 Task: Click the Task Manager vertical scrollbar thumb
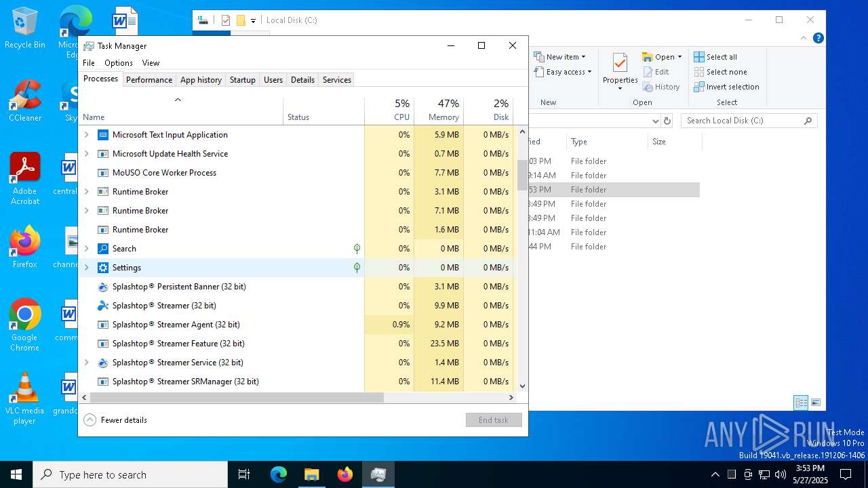click(522, 175)
